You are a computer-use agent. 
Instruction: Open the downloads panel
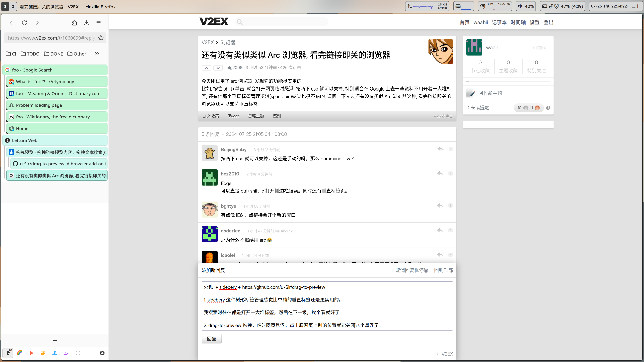point(86,23)
